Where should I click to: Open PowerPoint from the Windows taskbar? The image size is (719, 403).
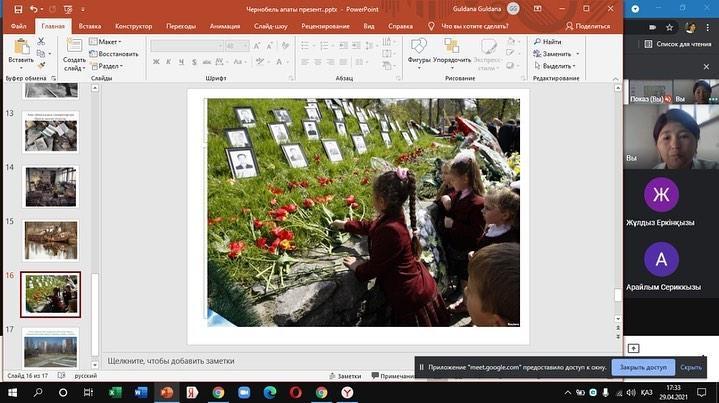(x=167, y=392)
